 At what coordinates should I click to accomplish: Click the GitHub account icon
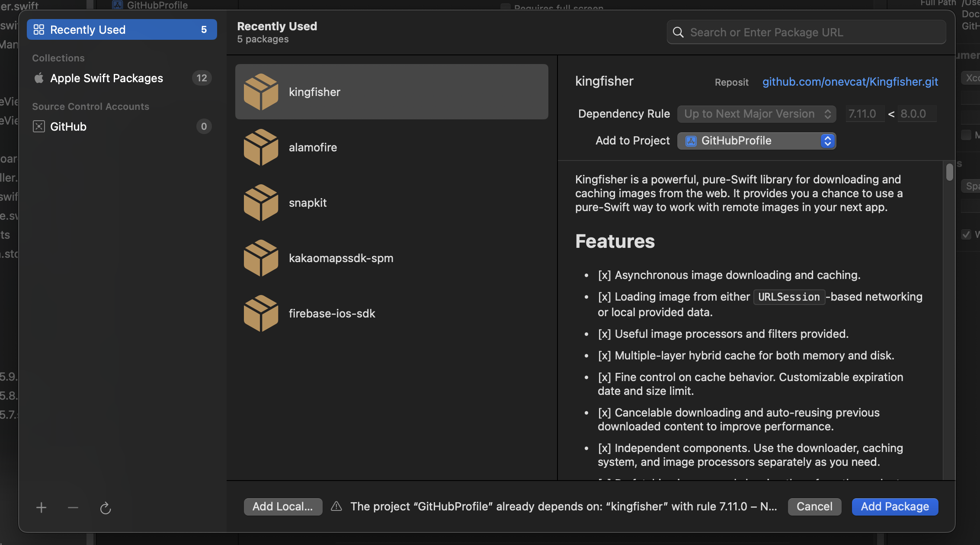pyautogui.click(x=39, y=126)
